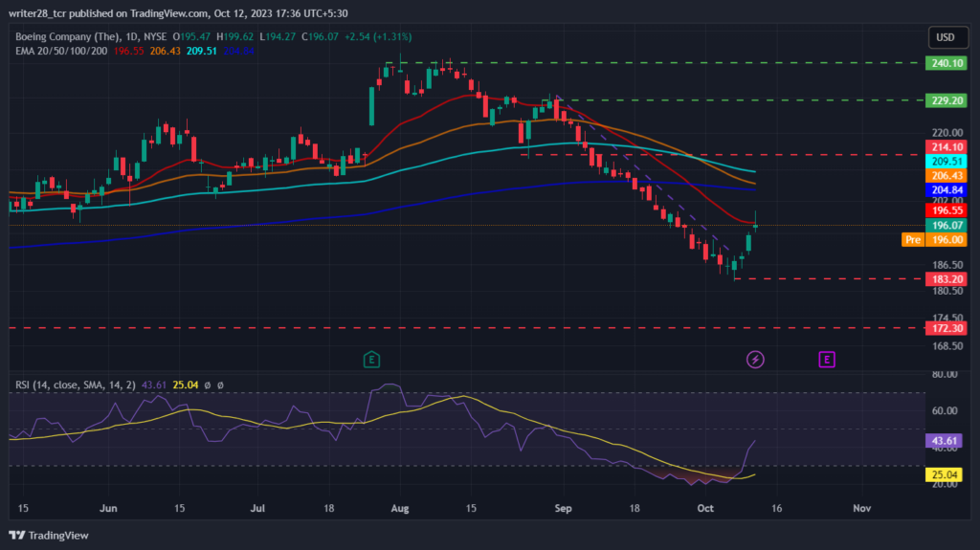The image size is (980, 550).
Task: Click the cyan 209.51 value in EMA legend
Action: [201, 51]
